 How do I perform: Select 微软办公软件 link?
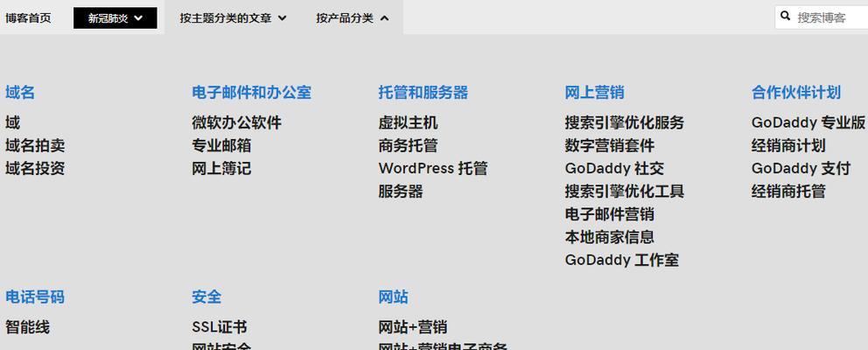tap(236, 122)
